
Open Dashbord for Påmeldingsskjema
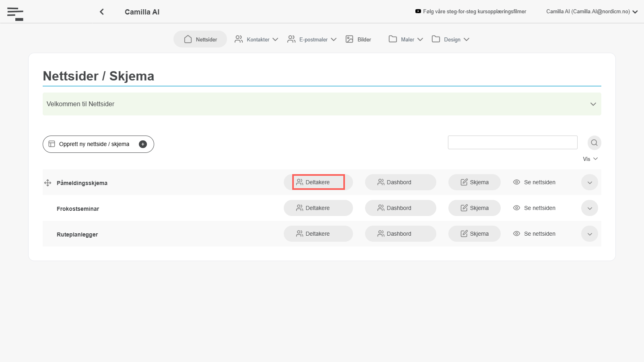400,182
